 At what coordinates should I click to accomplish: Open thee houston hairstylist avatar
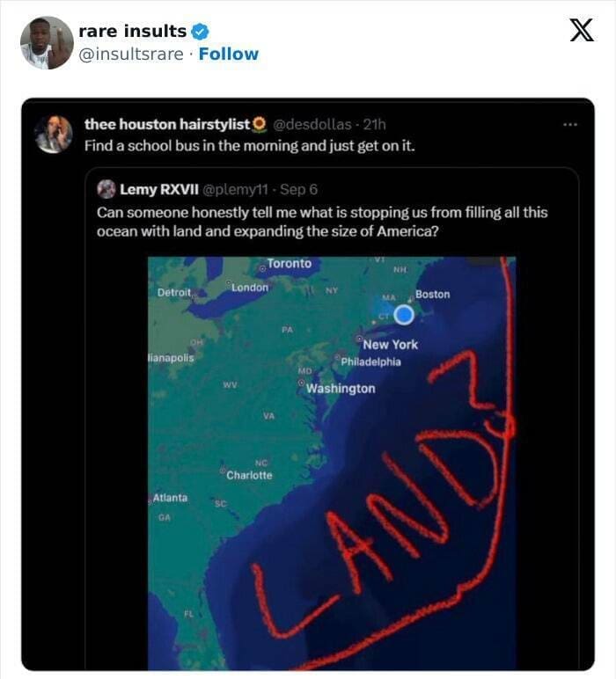pyautogui.click(x=54, y=133)
